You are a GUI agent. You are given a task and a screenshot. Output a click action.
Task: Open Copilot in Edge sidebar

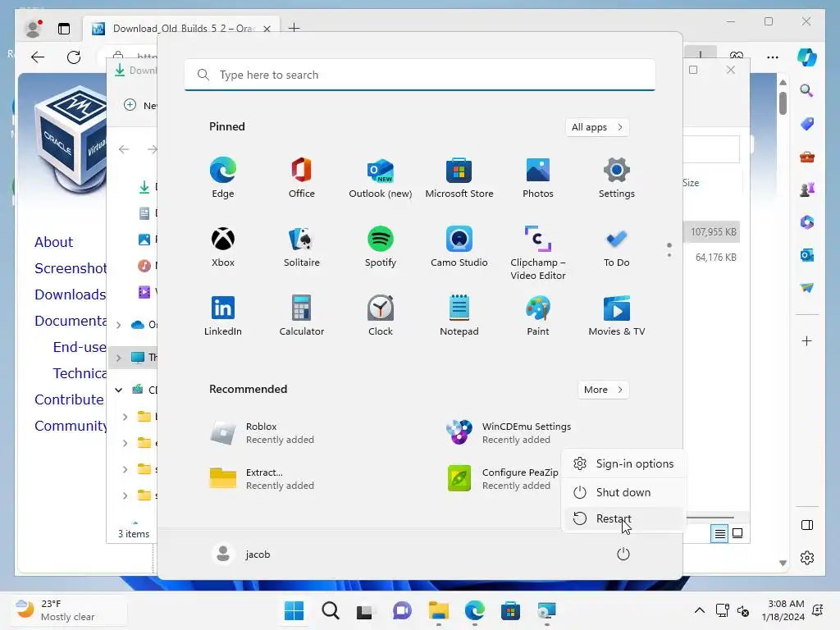click(x=807, y=57)
